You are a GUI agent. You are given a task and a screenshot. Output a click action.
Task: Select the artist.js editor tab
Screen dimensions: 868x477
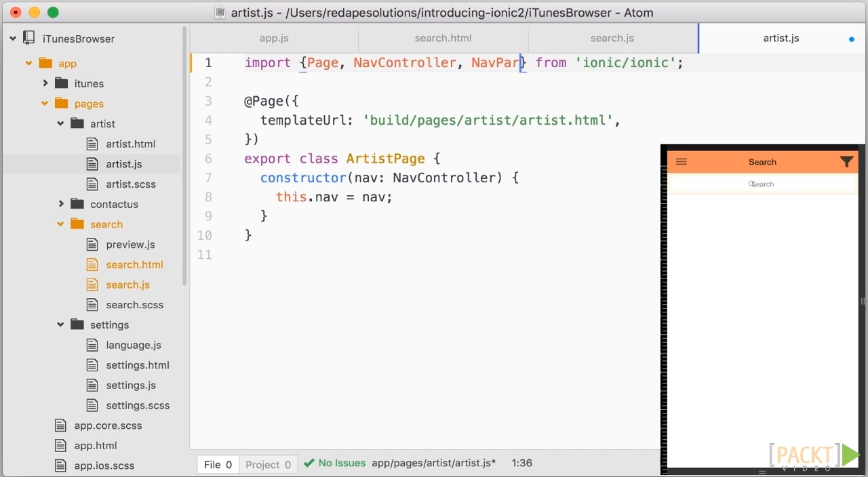(x=782, y=38)
